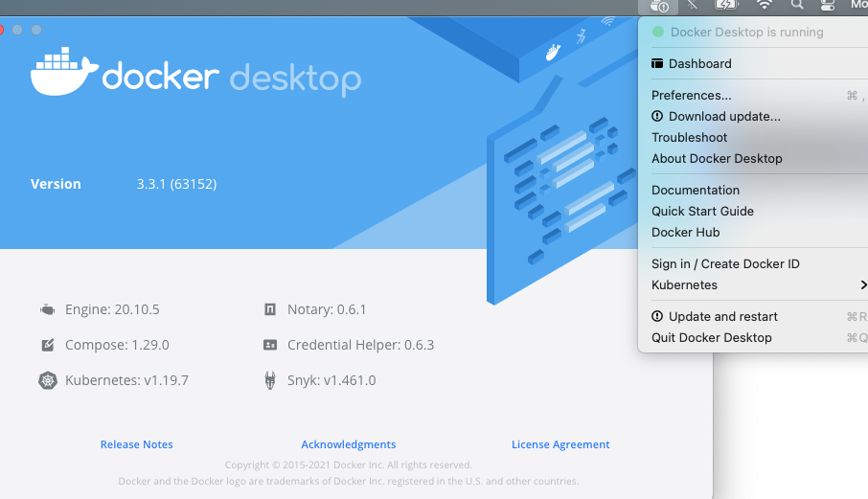Viewport: 868px width, 499px height.
Task: Click the Kubernetes wheel icon
Action: click(x=48, y=380)
